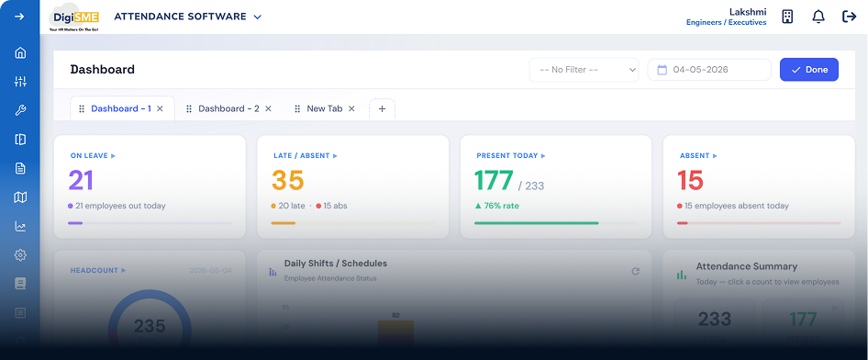Image resolution: width=868 pixels, height=360 pixels.
Task: Click the 177 present count in summary
Action: (x=803, y=319)
